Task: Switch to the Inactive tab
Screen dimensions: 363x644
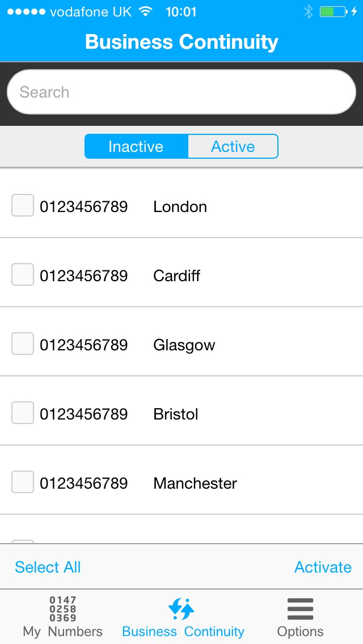Action: tap(136, 146)
